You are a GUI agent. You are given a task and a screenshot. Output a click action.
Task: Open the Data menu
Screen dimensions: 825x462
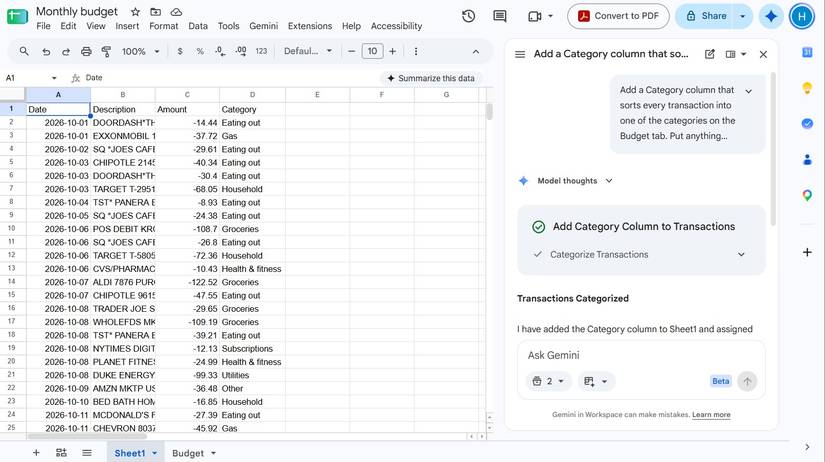pos(198,26)
